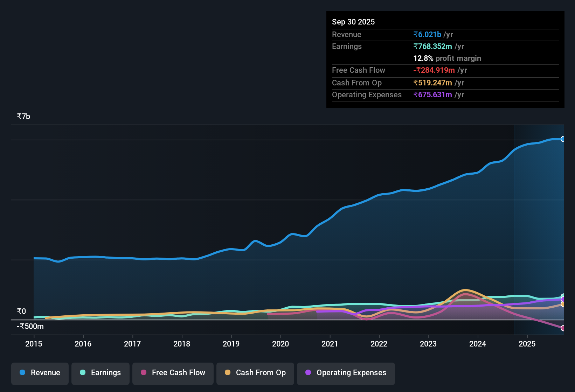Click the -₹500m axis label
The width and height of the screenshot is (575, 392).
point(29,326)
